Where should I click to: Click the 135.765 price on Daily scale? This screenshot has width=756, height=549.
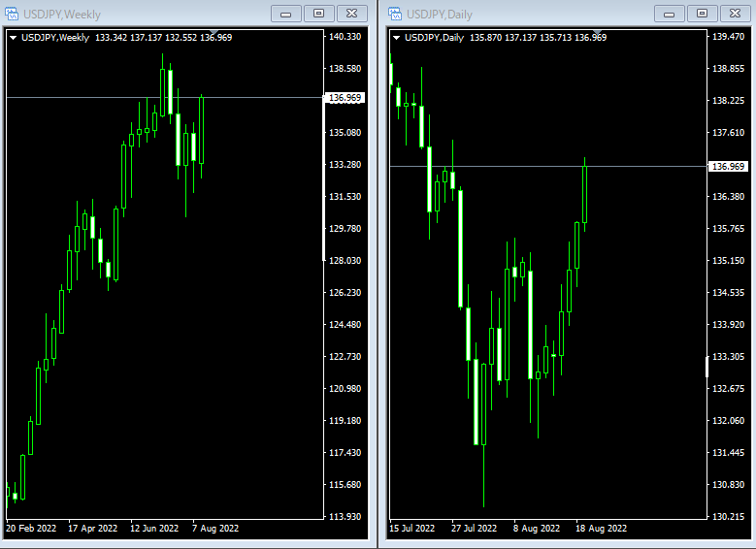(729, 229)
